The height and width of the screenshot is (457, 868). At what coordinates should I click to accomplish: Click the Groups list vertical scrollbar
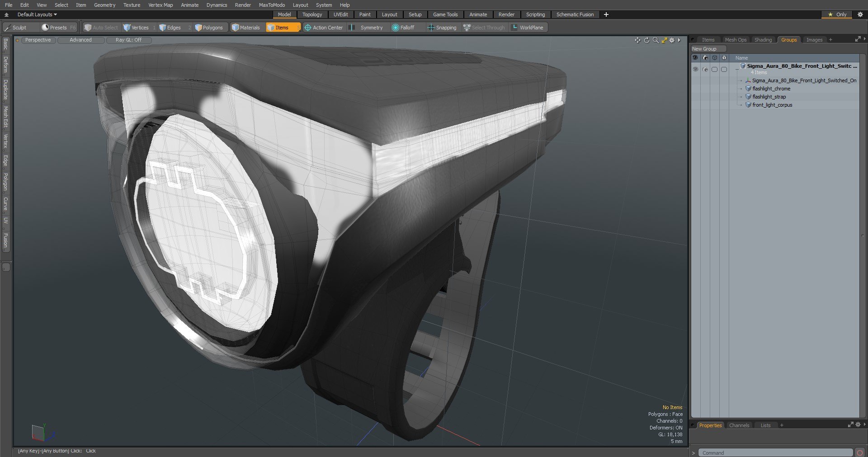pos(863,236)
